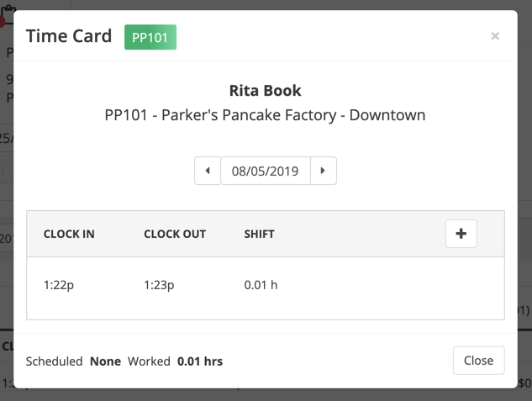
Task: Select the 0.01 h shift duration
Action: 261,285
